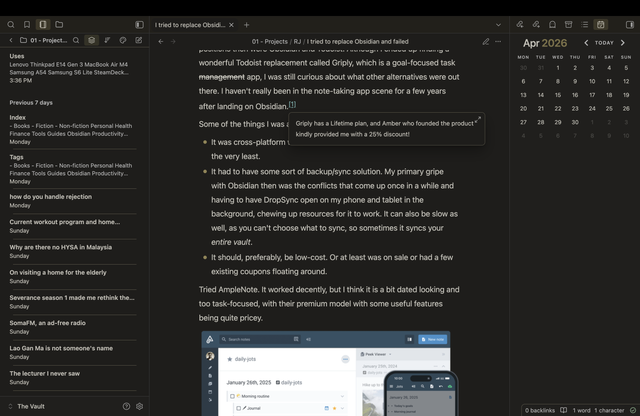This screenshot has width=640, height=416.
Task: Open 'The lecturer I never saw' note
Action: click(x=73, y=378)
